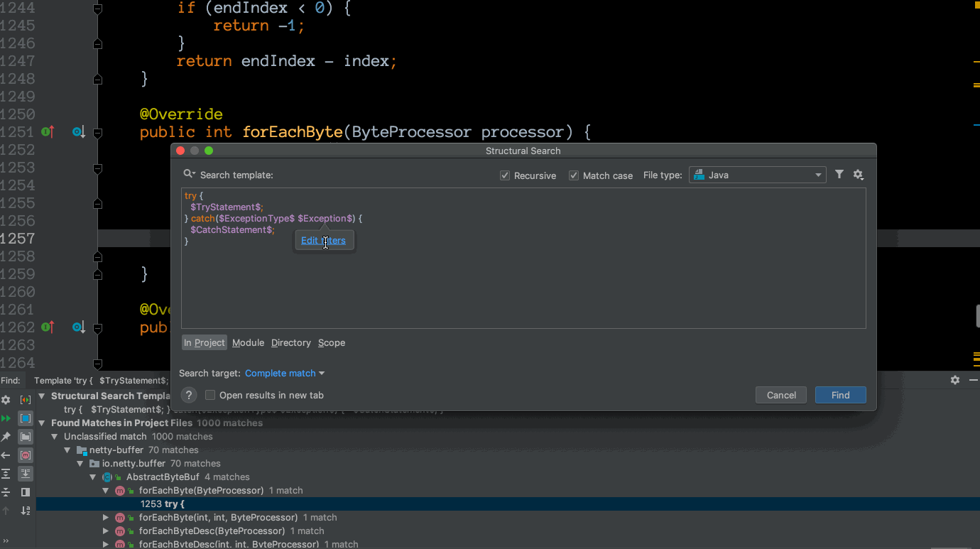980x549 pixels.
Task: Expand forEachByteDesc(ByteProcessor) node
Action: 106,531
